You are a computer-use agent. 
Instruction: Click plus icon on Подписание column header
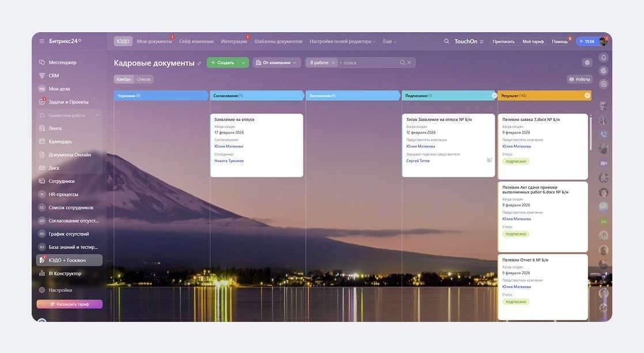pyautogui.click(x=494, y=96)
